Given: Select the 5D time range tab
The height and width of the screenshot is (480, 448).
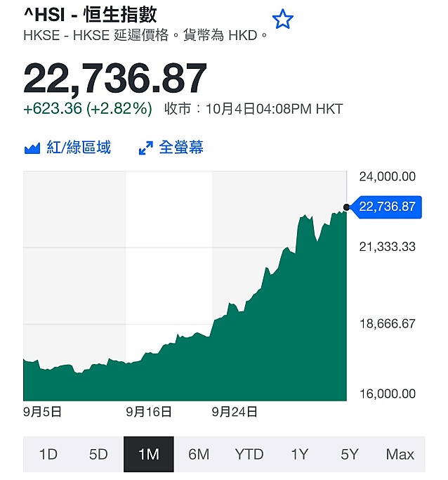Looking at the screenshot, I should [x=98, y=454].
